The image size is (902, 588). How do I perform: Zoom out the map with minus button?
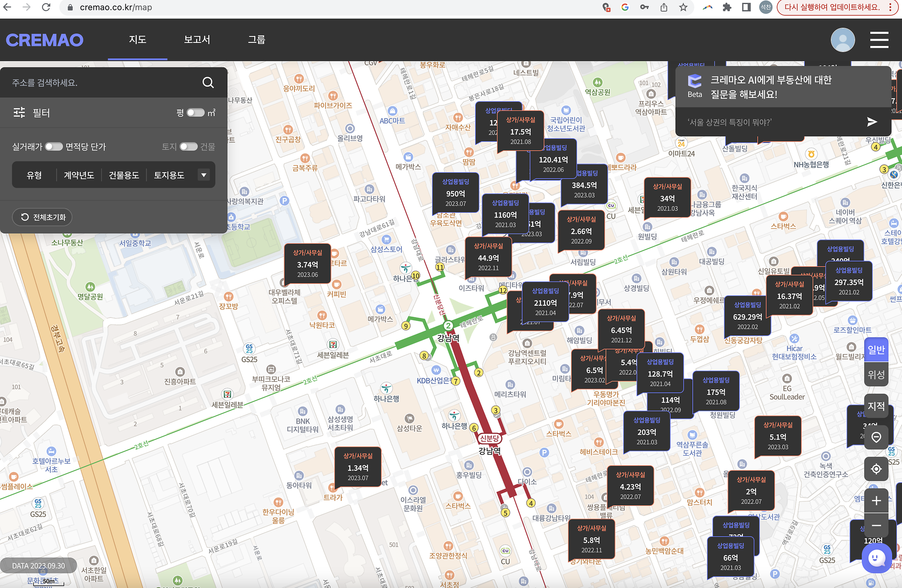click(876, 525)
